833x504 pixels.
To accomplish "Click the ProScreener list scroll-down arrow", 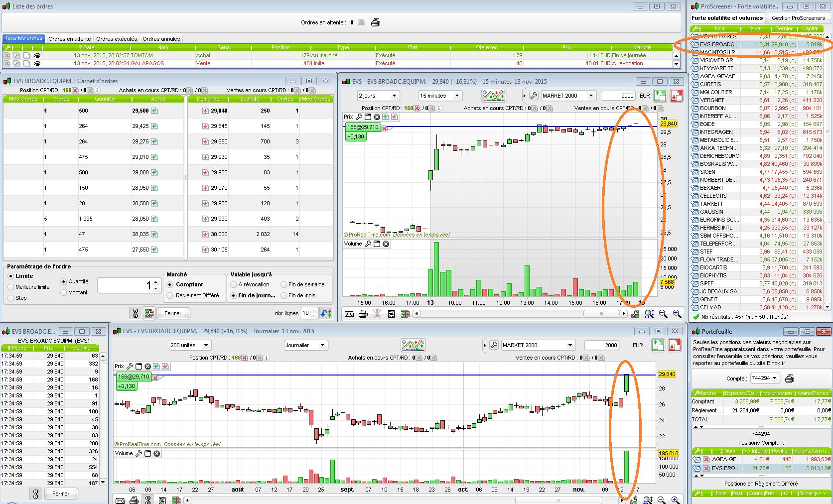I will [828, 307].
